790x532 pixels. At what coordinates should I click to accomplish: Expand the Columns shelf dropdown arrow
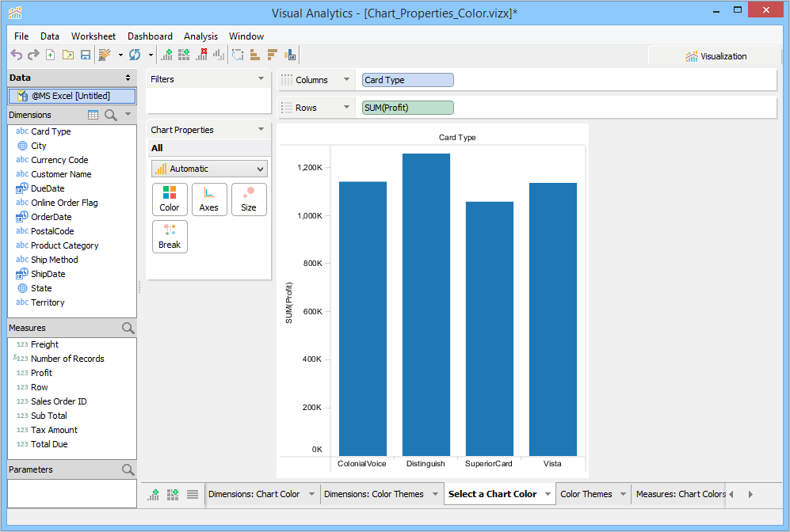346,80
